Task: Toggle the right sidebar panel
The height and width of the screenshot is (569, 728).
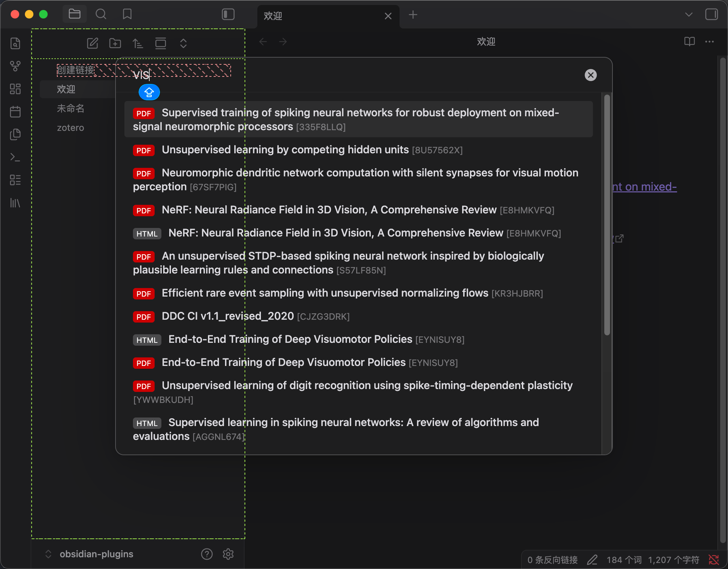Action: pyautogui.click(x=711, y=14)
